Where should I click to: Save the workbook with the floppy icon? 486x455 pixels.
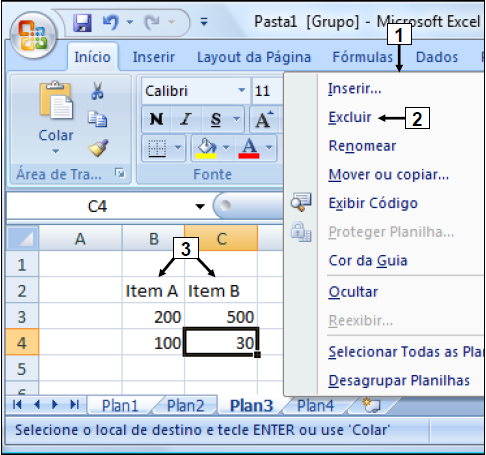82,23
